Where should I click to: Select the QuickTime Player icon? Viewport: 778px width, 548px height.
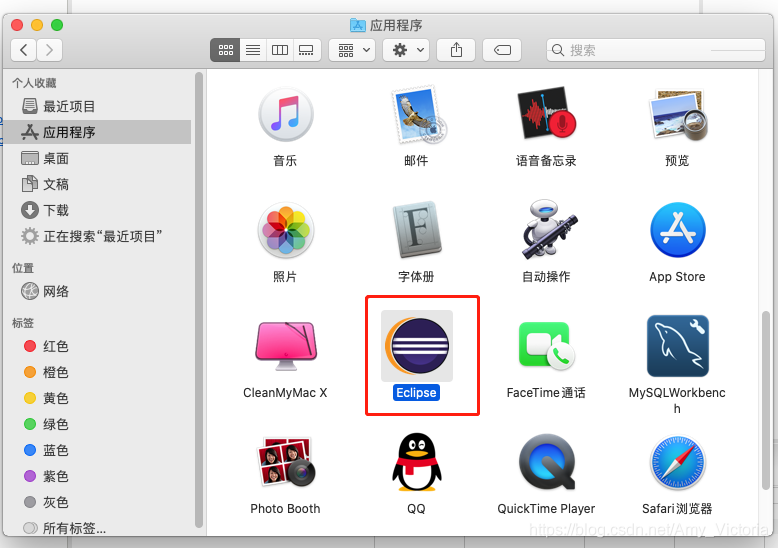[x=547, y=462]
